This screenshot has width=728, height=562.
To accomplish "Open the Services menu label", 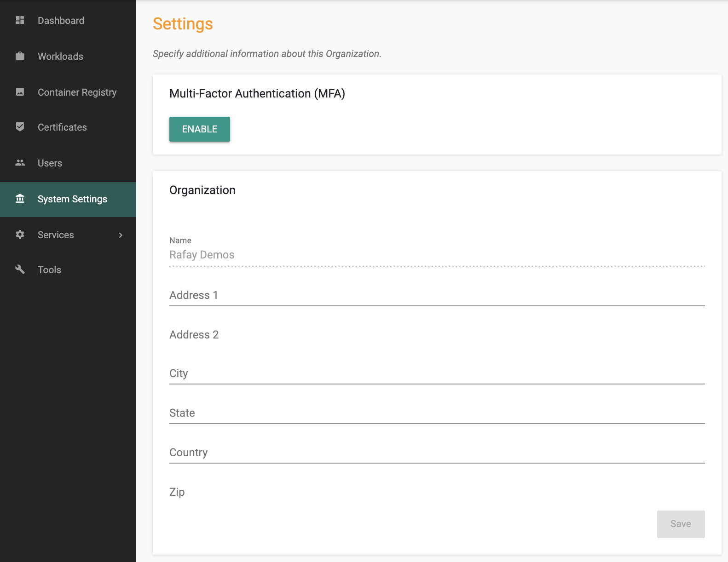I will point(56,235).
